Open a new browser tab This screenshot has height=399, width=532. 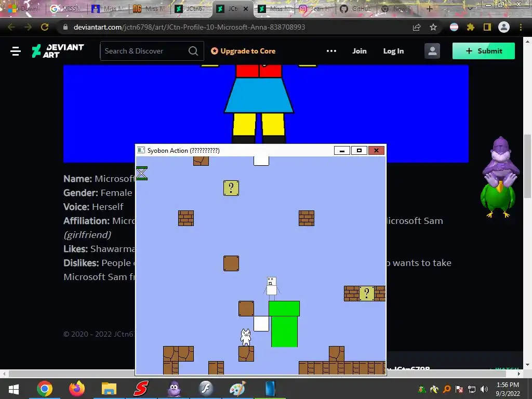coord(429,9)
